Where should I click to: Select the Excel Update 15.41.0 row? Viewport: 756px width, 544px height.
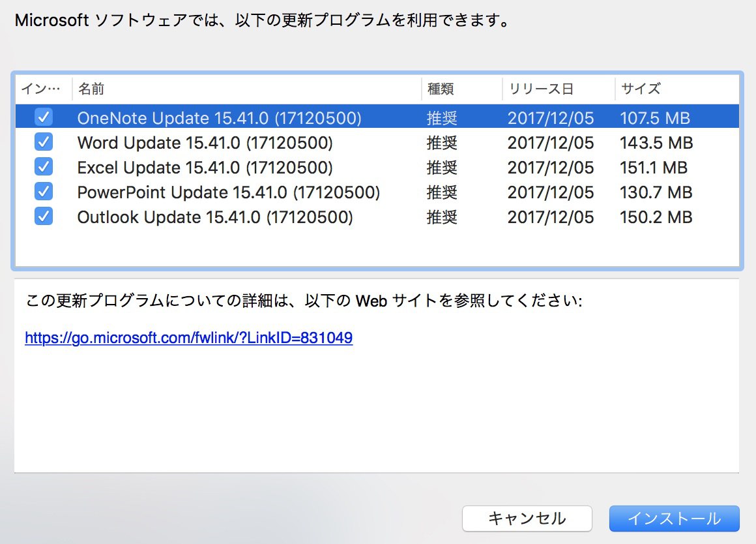click(377, 167)
